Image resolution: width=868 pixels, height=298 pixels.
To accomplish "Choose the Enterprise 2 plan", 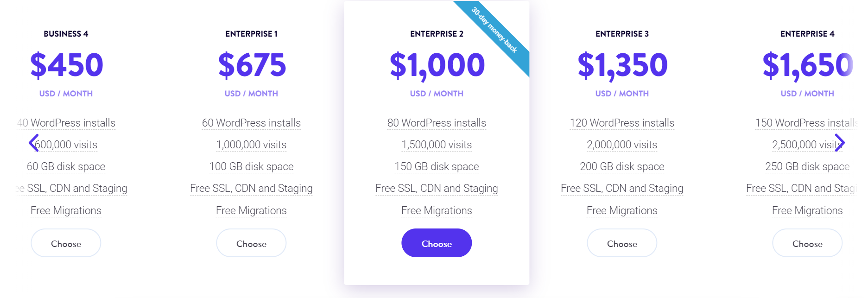I will [437, 243].
